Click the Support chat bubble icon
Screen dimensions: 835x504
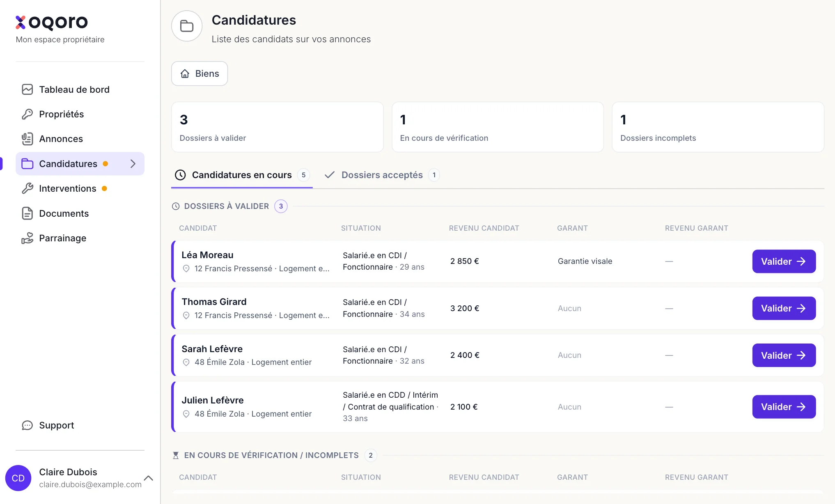(x=27, y=425)
